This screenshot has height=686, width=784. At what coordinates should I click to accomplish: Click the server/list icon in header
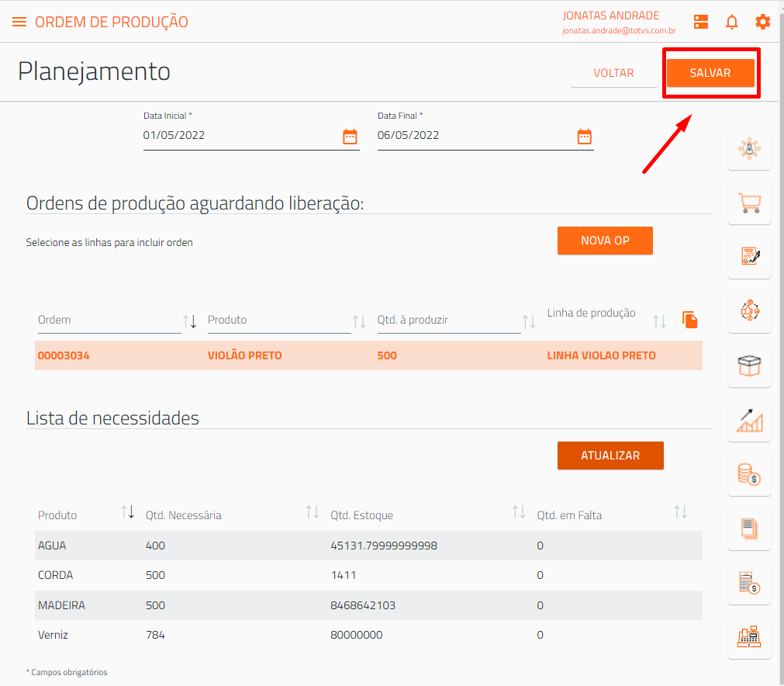[x=700, y=22]
